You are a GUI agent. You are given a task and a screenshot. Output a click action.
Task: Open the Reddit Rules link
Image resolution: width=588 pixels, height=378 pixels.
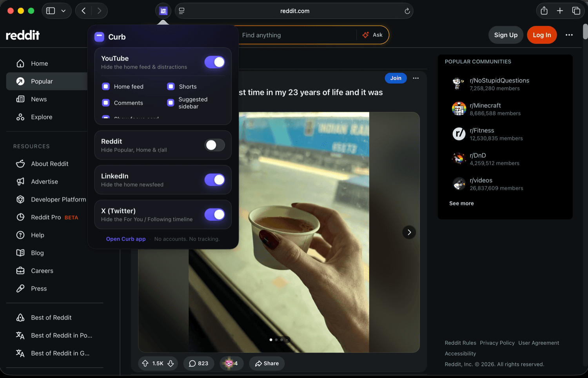click(460, 343)
